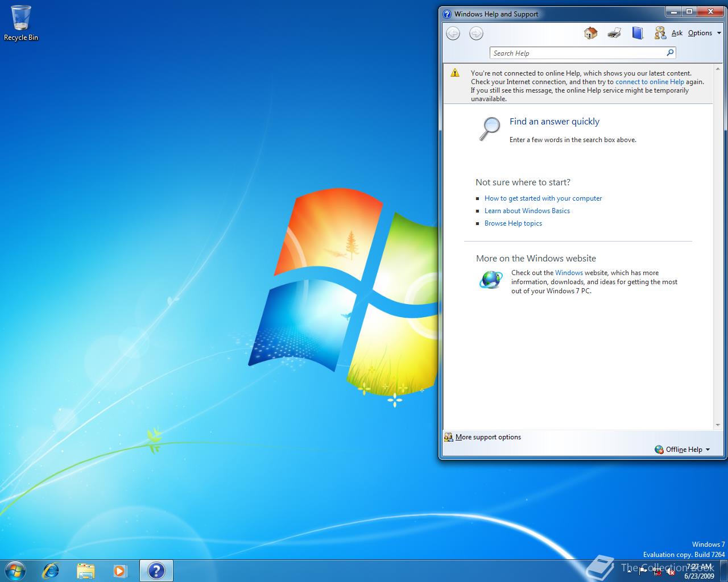The height and width of the screenshot is (582, 728).
Task: Open Learn about Windows Basics link
Action: tap(527, 211)
